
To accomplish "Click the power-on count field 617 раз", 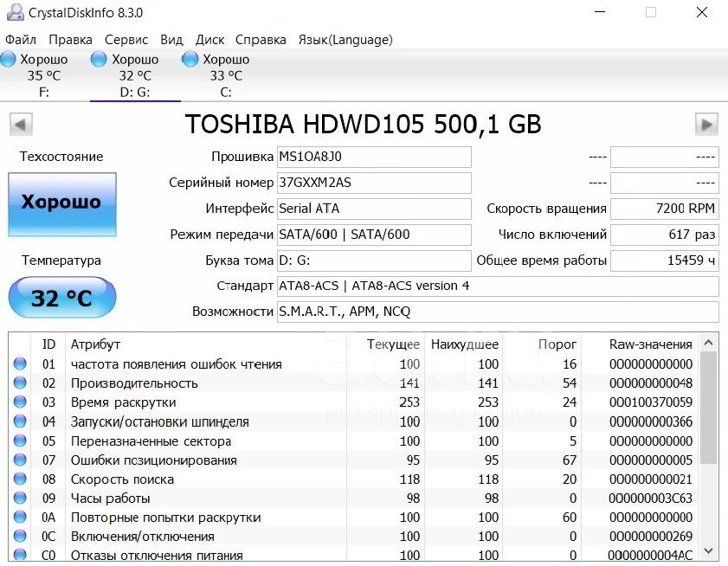I will [x=665, y=235].
